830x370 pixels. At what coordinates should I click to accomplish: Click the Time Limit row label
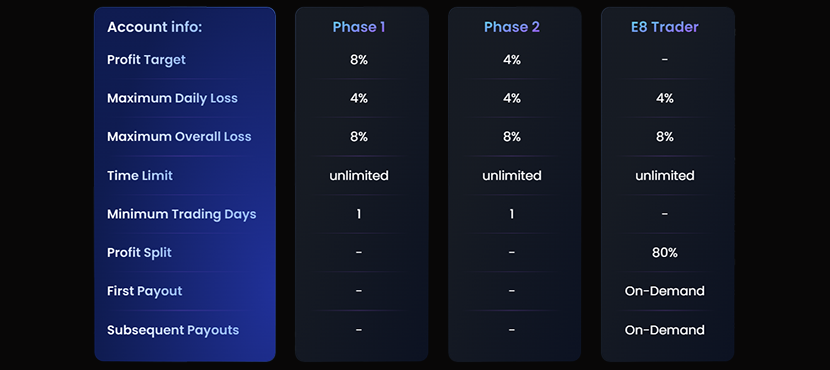coord(140,175)
